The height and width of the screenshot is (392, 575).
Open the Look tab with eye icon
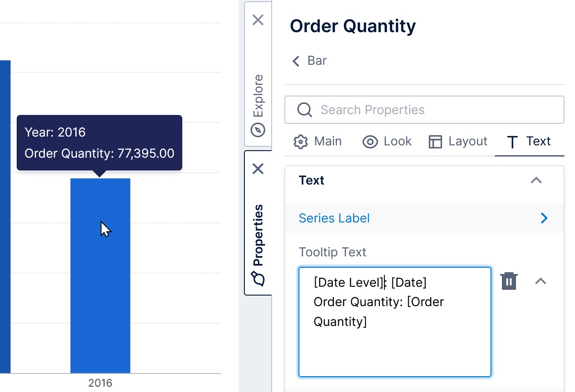click(387, 141)
